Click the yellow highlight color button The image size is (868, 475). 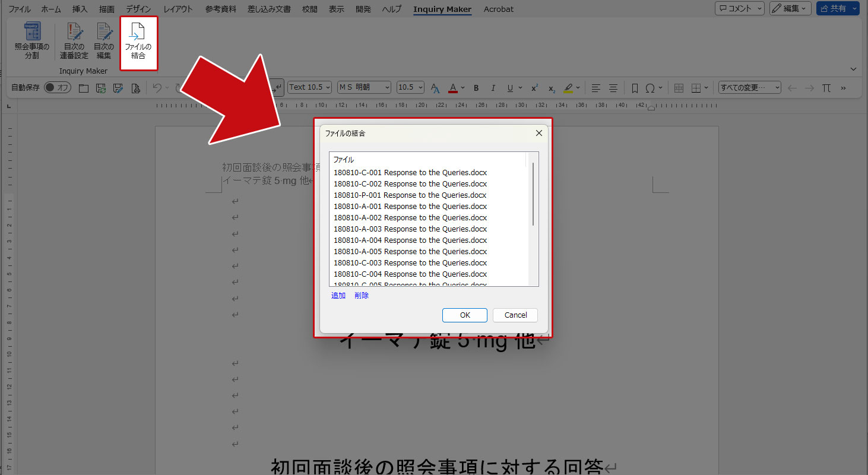(x=568, y=88)
